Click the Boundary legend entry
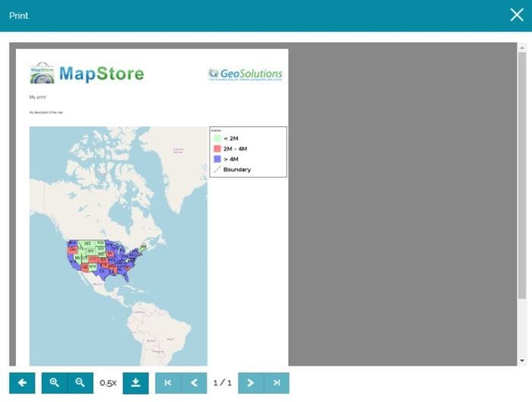The height and width of the screenshot is (402, 532). click(x=232, y=169)
